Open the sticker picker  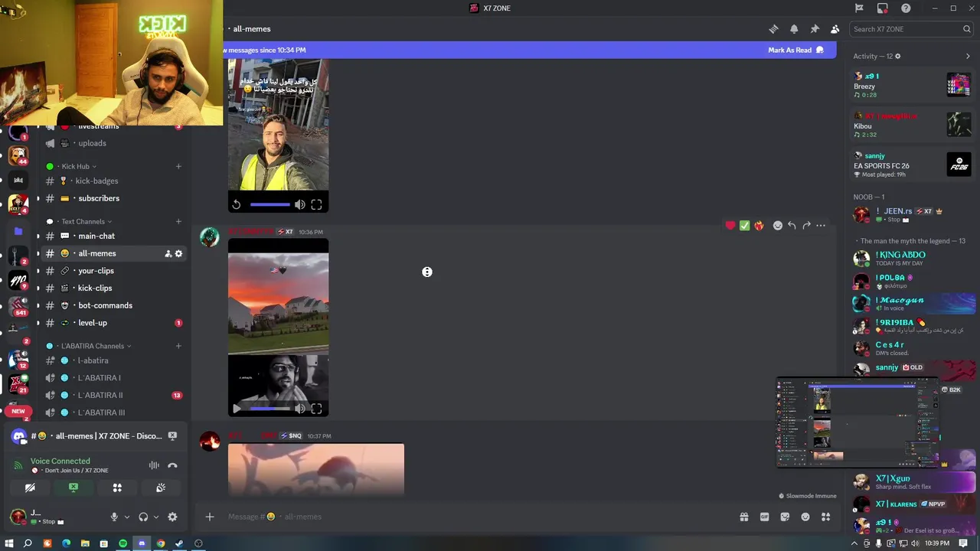(785, 517)
